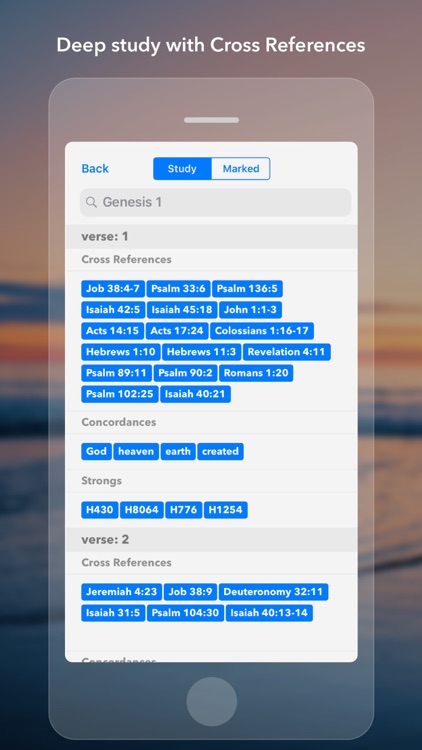Go Back to previous screen
Viewport: 422px width, 750px height.
(x=95, y=168)
